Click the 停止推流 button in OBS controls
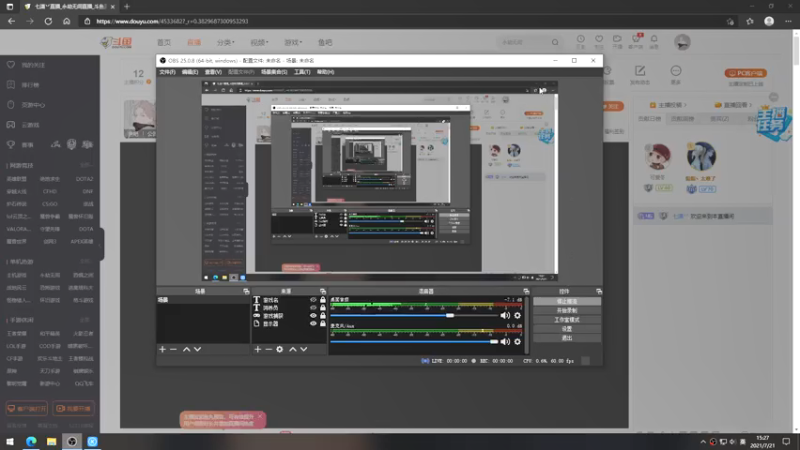This screenshot has height=450, width=800. [567, 301]
